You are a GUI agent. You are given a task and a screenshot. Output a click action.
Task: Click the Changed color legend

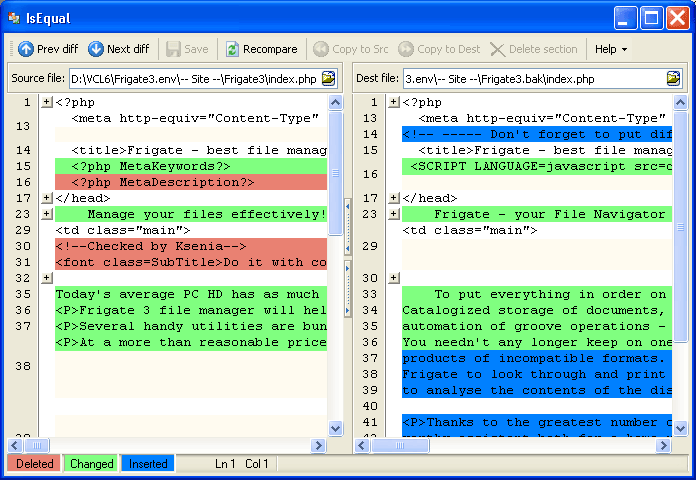91,464
